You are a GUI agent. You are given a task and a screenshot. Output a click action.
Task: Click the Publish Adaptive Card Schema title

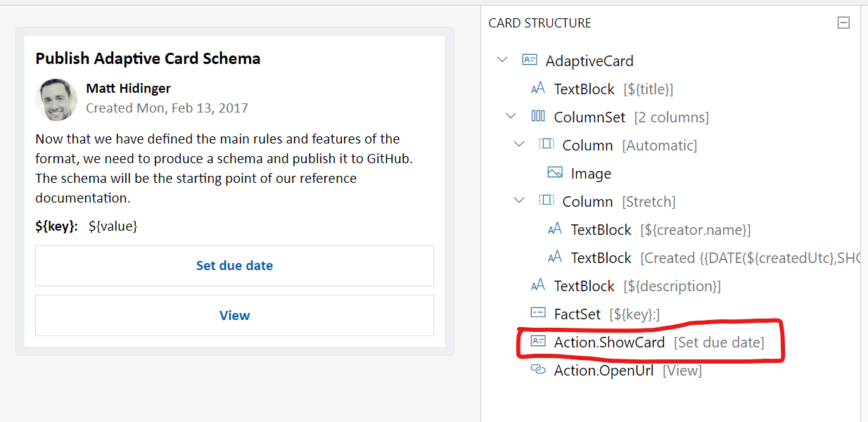click(148, 58)
